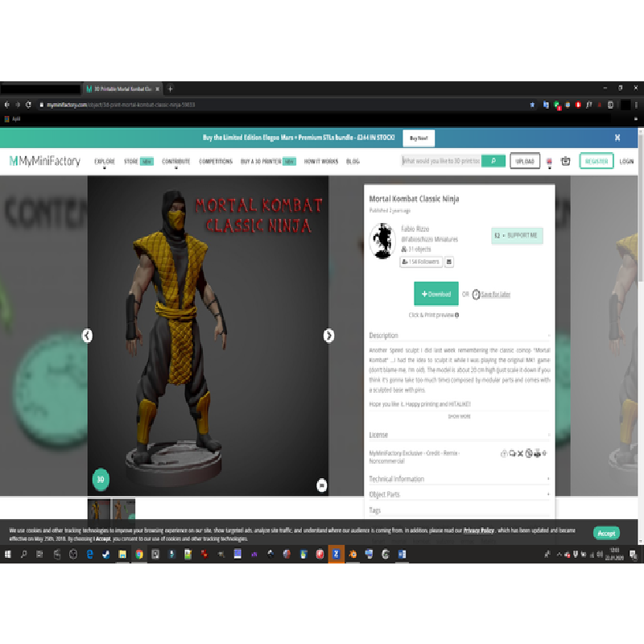Click the green search magnifier button
This screenshot has height=644, width=644.
[x=493, y=161]
